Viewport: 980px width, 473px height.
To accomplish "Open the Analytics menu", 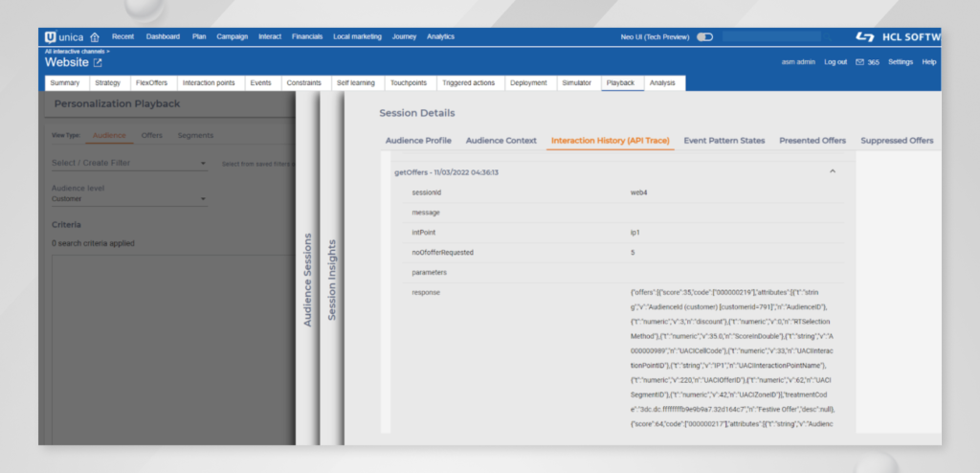I will pos(440,36).
